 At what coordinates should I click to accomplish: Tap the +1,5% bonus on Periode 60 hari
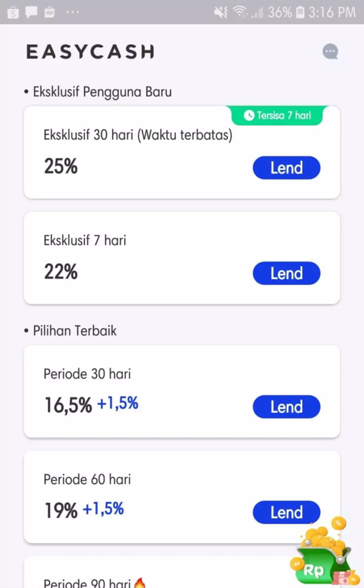click(103, 509)
